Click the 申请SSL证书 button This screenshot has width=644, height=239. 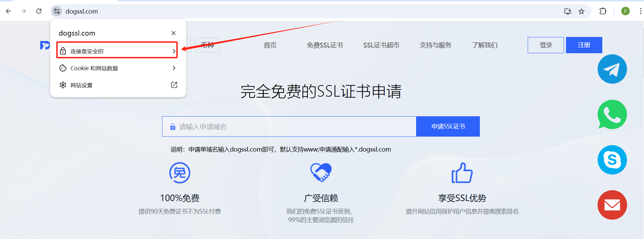coord(448,126)
